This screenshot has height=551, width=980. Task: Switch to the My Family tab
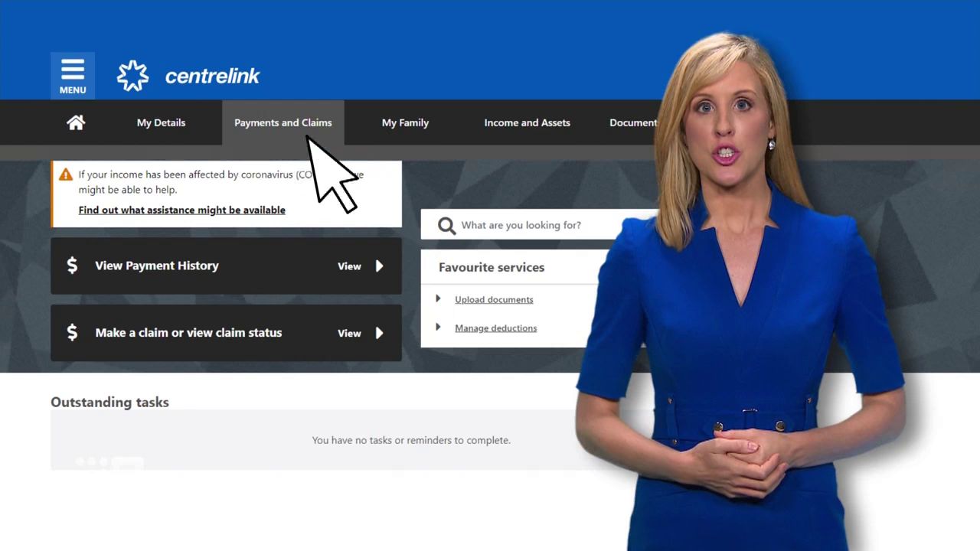coord(405,122)
